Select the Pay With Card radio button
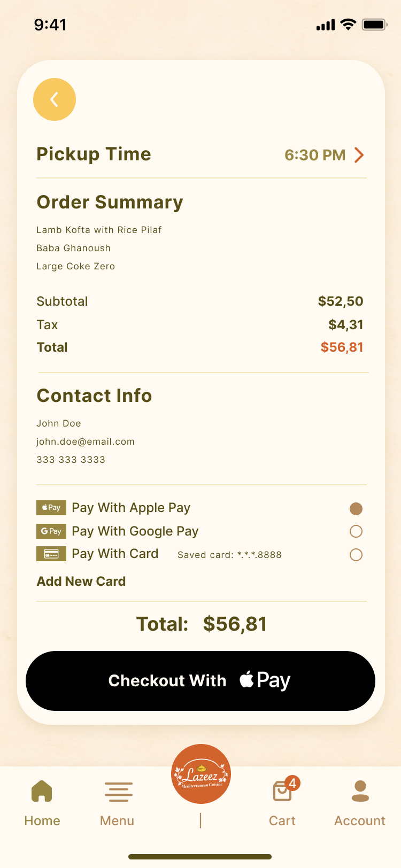 point(356,555)
